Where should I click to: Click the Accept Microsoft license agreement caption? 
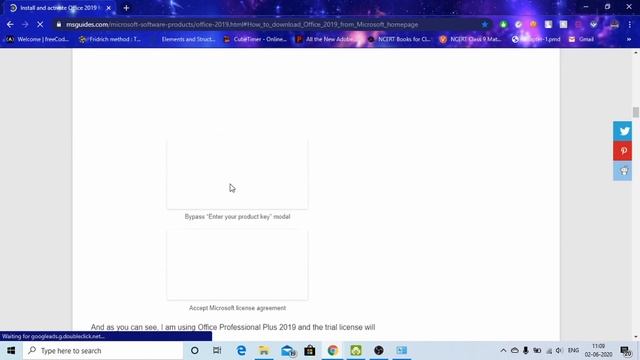click(237, 308)
